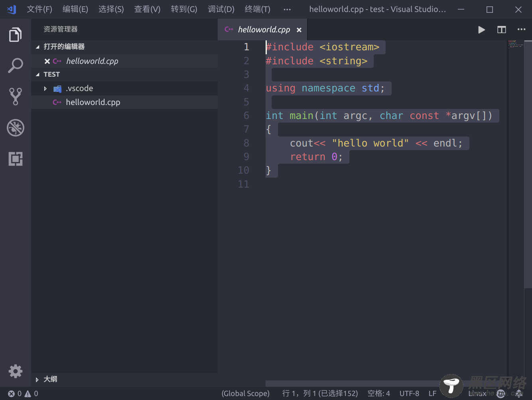Viewport: 532px width, 400px height.
Task: Change indentation via 空格: 4
Action: tap(378, 394)
